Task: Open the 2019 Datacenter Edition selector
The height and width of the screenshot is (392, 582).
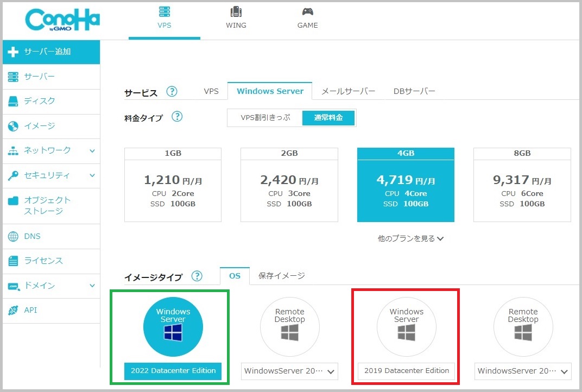Action: 407,371
